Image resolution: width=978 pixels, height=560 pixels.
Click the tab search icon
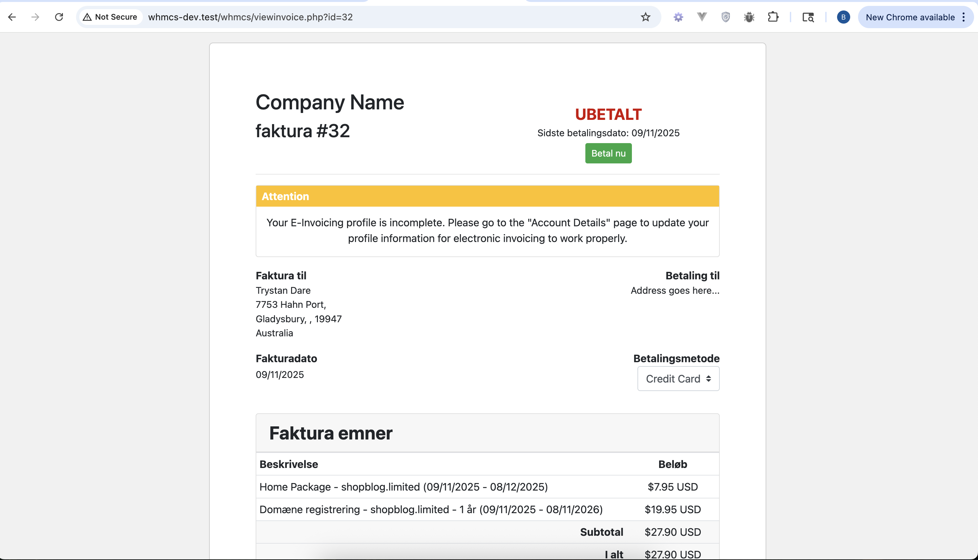point(808,17)
